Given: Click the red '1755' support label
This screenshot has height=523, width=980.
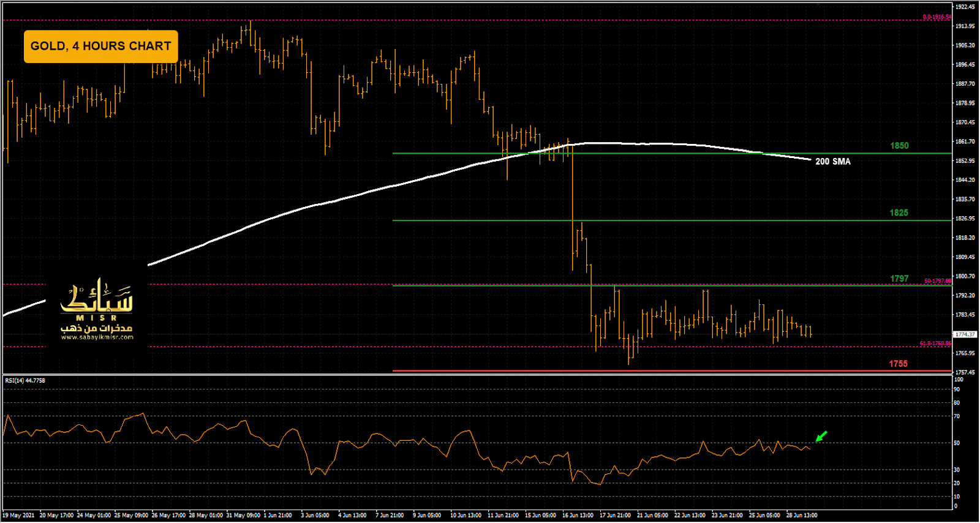Looking at the screenshot, I should pos(899,364).
